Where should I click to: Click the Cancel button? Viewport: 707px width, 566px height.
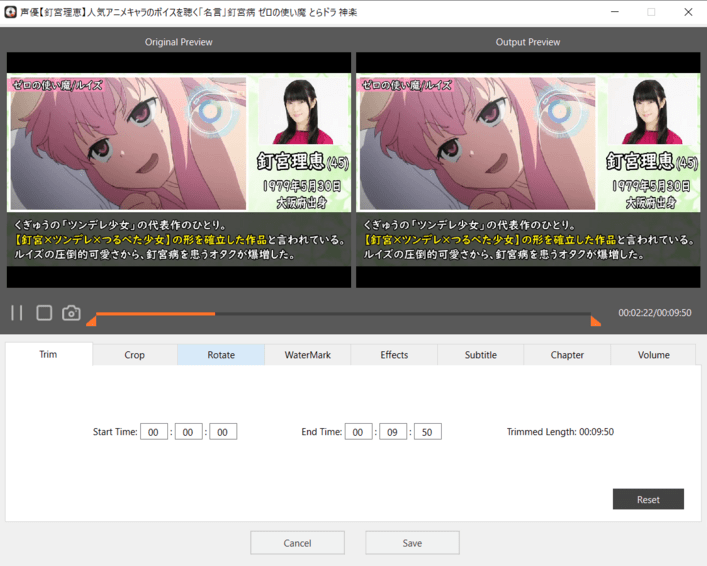298,543
